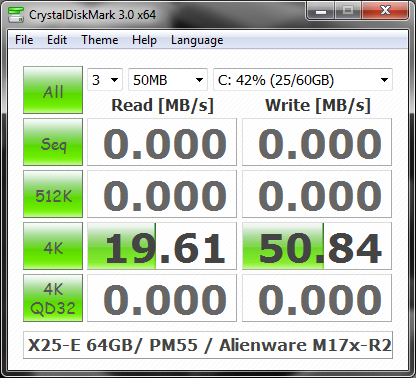Minimize the CrystalDiskMark window
The height and width of the screenshot is (378, 416).
pos(321,12)
